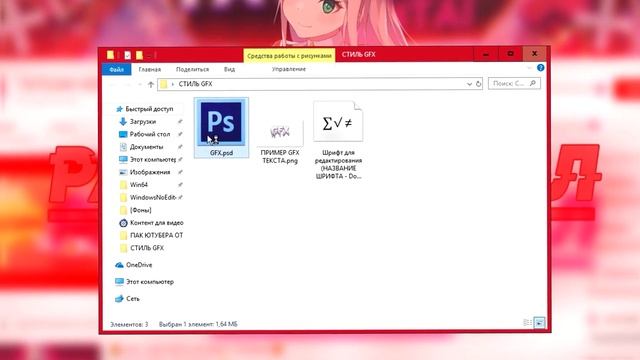Click the OneDrive cloud icon
Viewport: 640px width, 360px height.
click(x=119, y=265)
